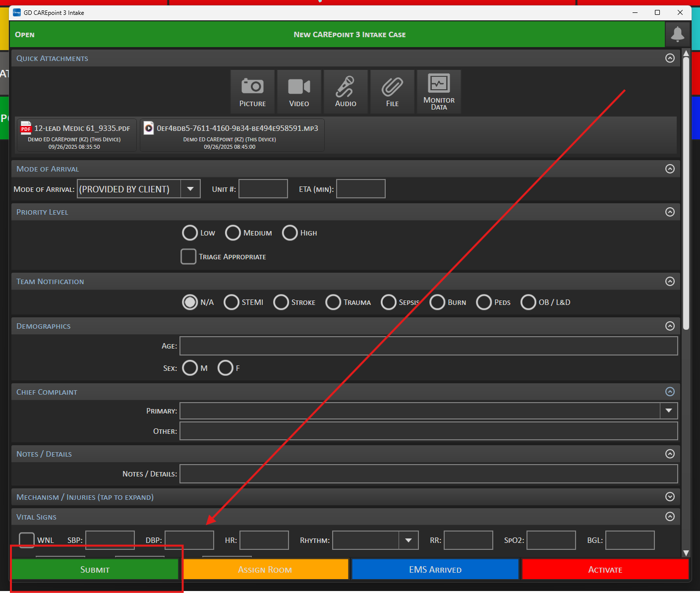Select Low priority level

point(190,233)
